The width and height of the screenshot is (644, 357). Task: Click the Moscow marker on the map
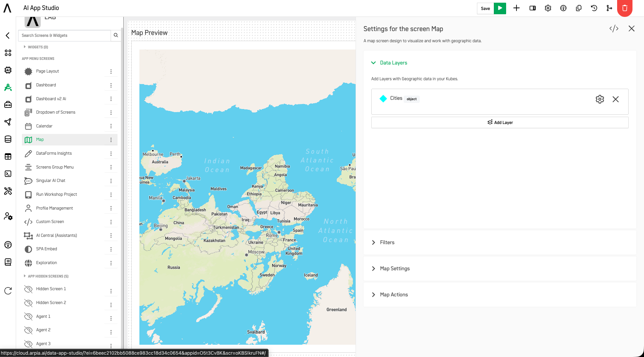[x=247, y=255]
